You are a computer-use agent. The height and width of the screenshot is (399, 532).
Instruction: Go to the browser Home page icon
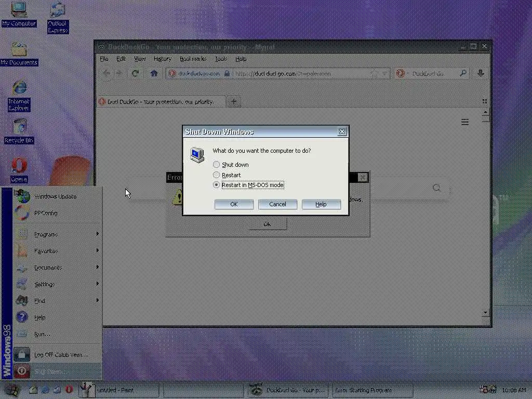click(x=154, y=73)
